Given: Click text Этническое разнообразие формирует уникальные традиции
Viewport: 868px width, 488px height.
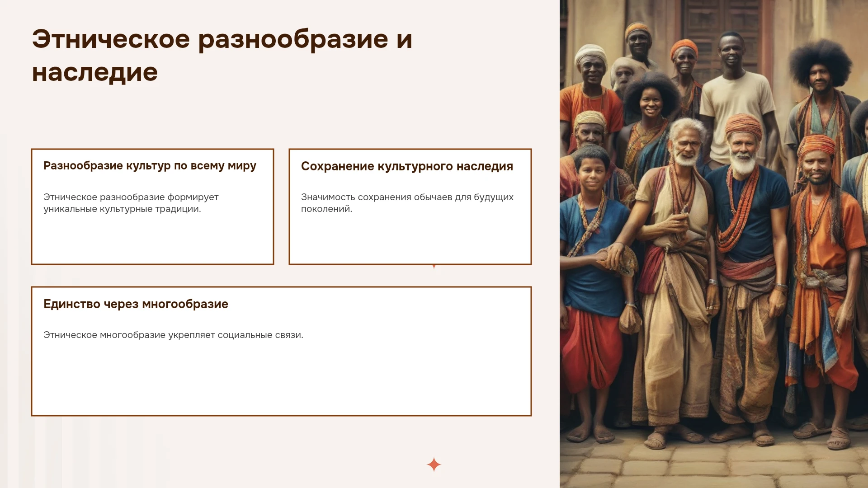Looking at the screenshot, I should [131, 203].
